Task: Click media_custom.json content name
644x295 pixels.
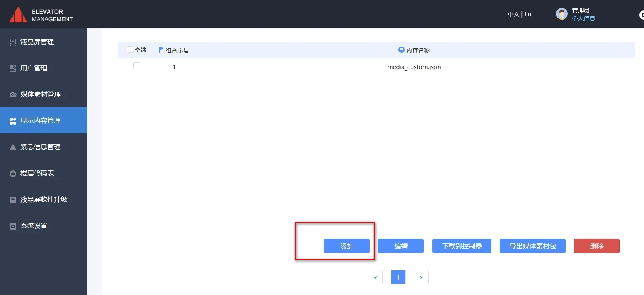Action: (414, 67)
